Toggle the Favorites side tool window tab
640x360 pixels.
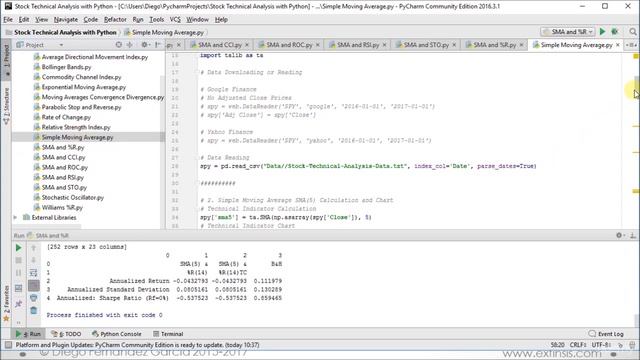click(x=6, y=304)
